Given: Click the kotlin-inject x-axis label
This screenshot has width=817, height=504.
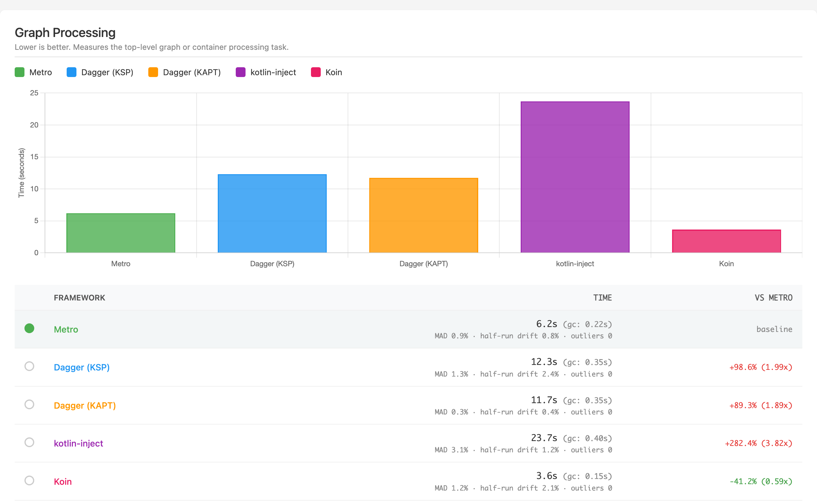Looking at the screenshot, I should click(575, 264).
